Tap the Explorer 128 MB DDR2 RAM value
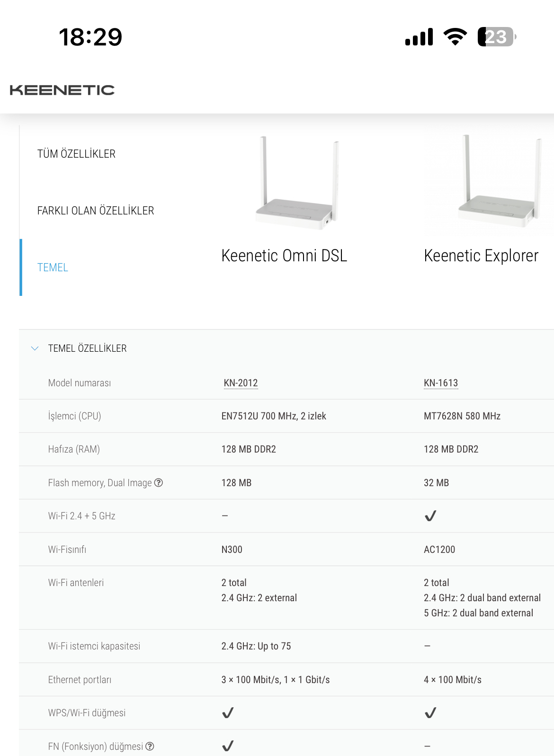Image resolution: width=554 pixels, height=756 pixels. (451, 449)
